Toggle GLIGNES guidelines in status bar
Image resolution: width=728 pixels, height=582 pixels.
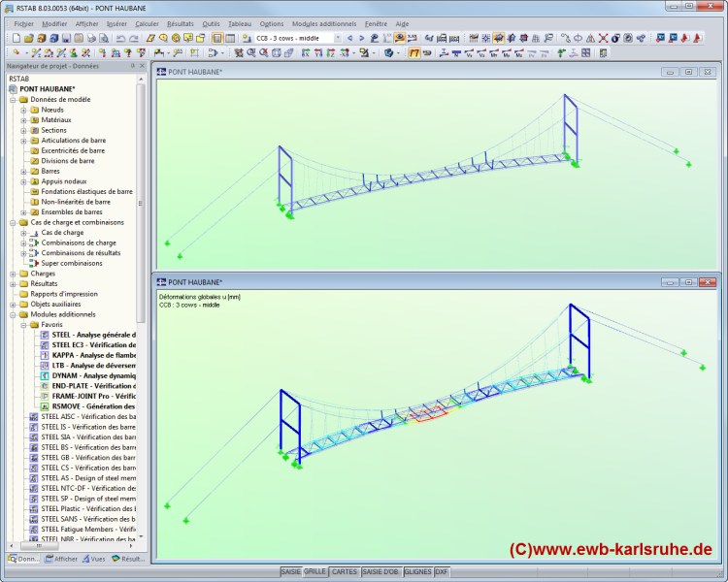[x=417, y=571]
